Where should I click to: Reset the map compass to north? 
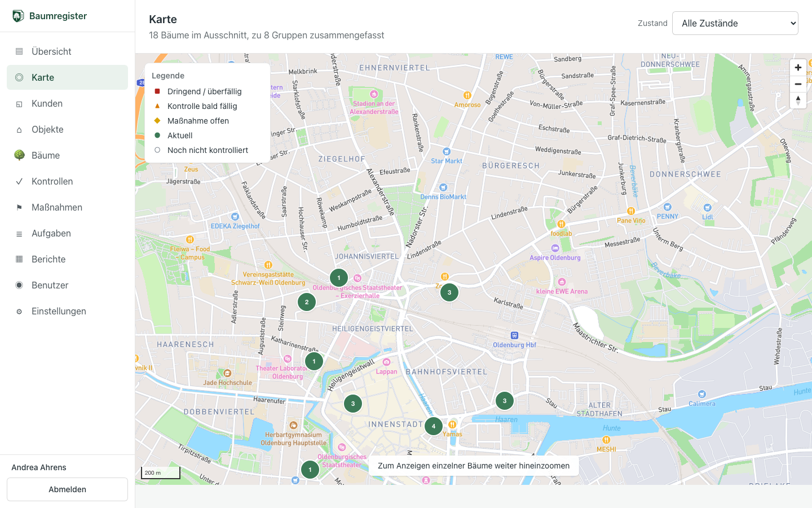798,100
